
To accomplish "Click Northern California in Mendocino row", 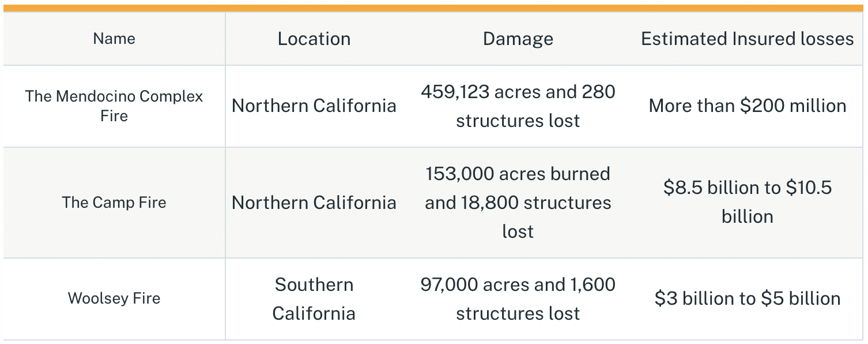I will 314,106.
